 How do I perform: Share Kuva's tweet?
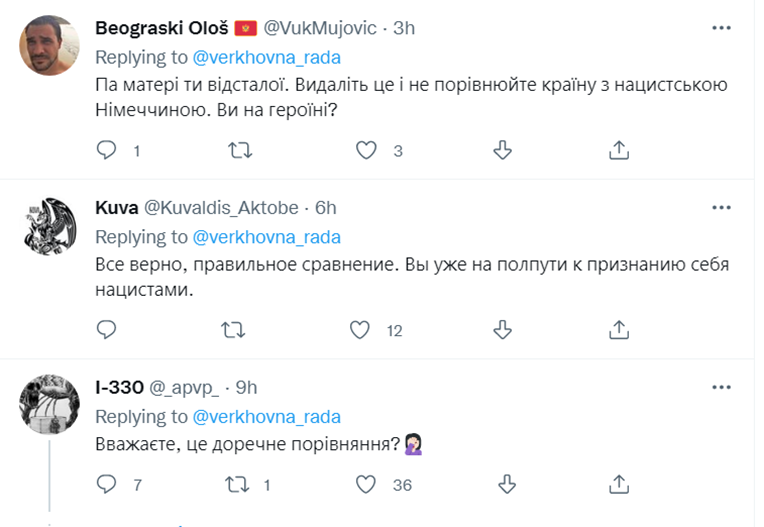[619, 329]
